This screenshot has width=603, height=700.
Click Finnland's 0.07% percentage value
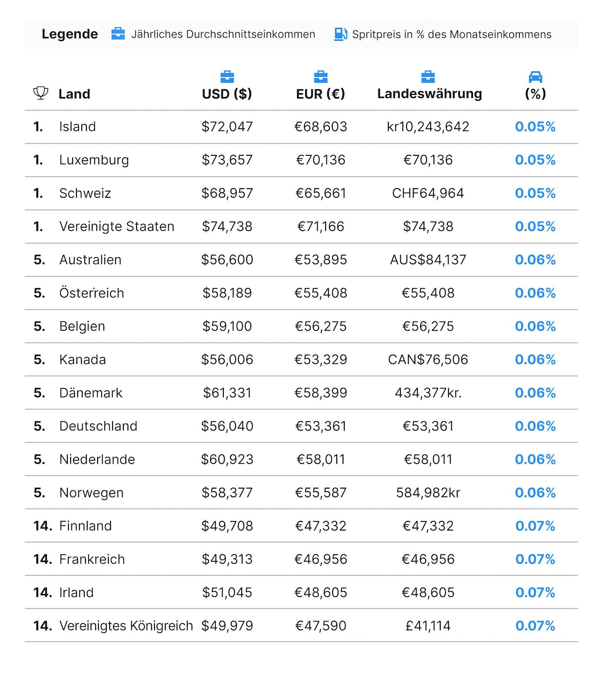click(535, 526)
